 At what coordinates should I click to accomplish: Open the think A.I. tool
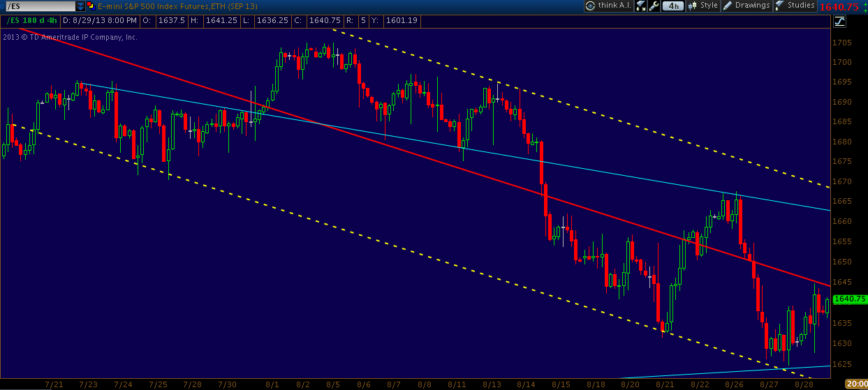click(607, 6)
